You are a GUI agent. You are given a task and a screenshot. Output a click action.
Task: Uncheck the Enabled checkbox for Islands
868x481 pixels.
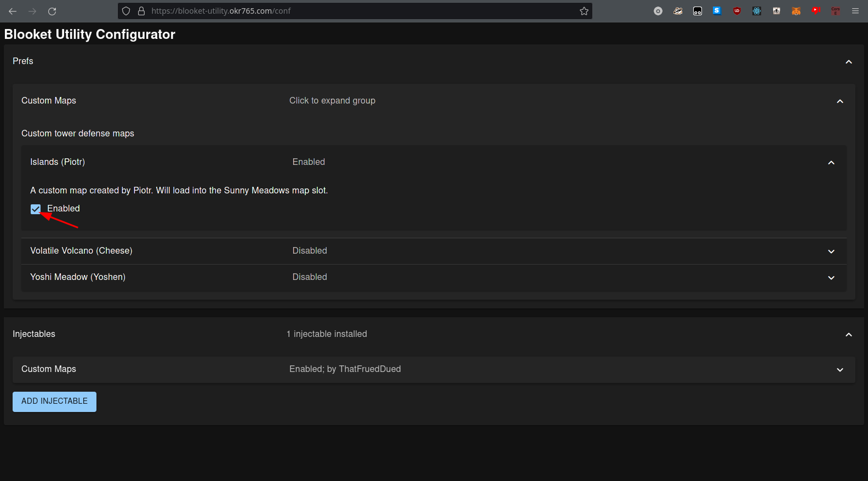(x=36, y=209)
